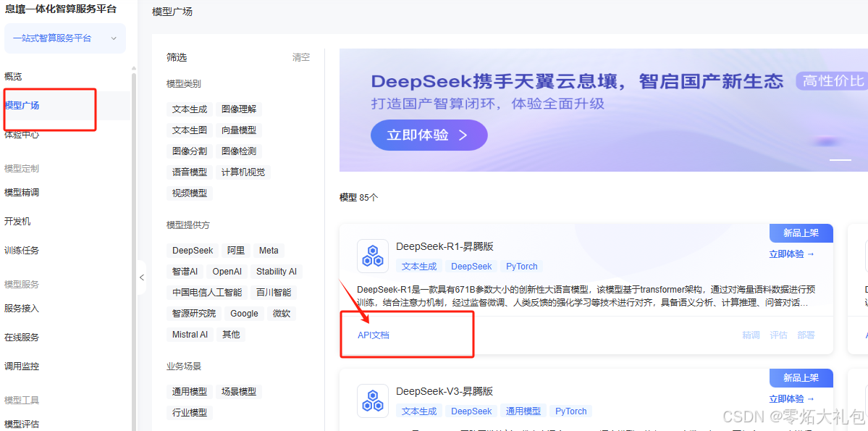Filter by provider OpenAI
Viewport: 868px width, 431px height.
click(227, 272)
